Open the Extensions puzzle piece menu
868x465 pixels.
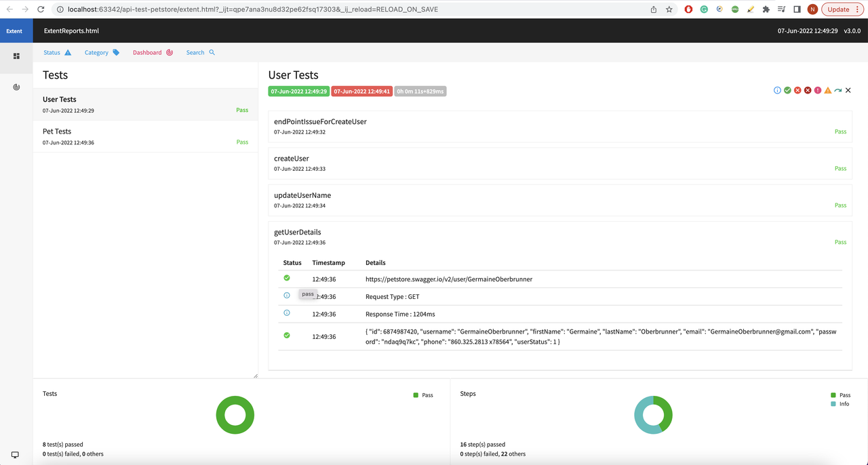(766, 9)
